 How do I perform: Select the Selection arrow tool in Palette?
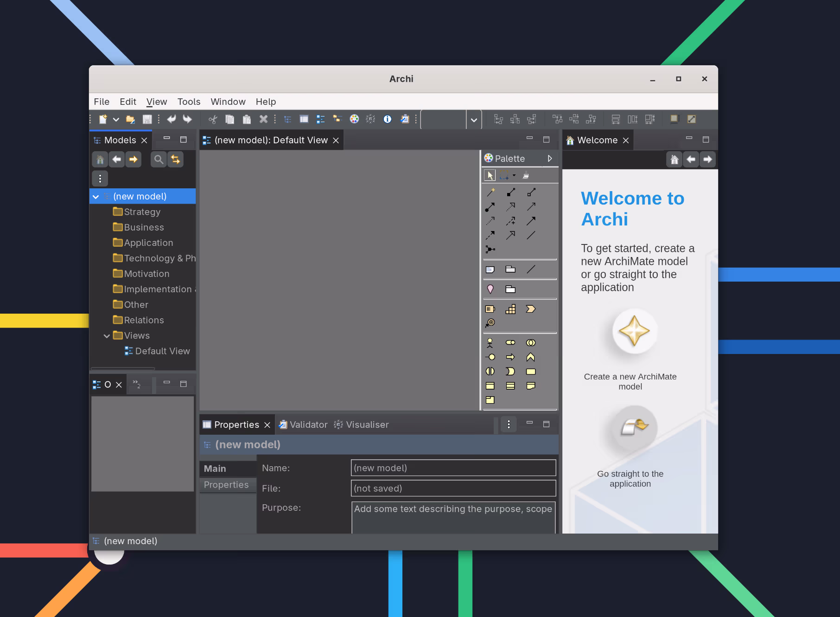click(x=490, y=175)
